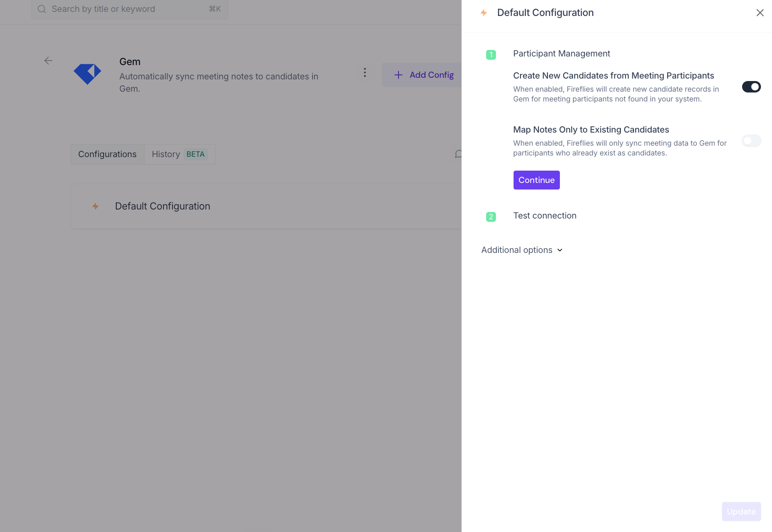The height and width of the screenshot is (532, 772).
Task: Focus the search by title or keyword field
Action: click(130, 9)
